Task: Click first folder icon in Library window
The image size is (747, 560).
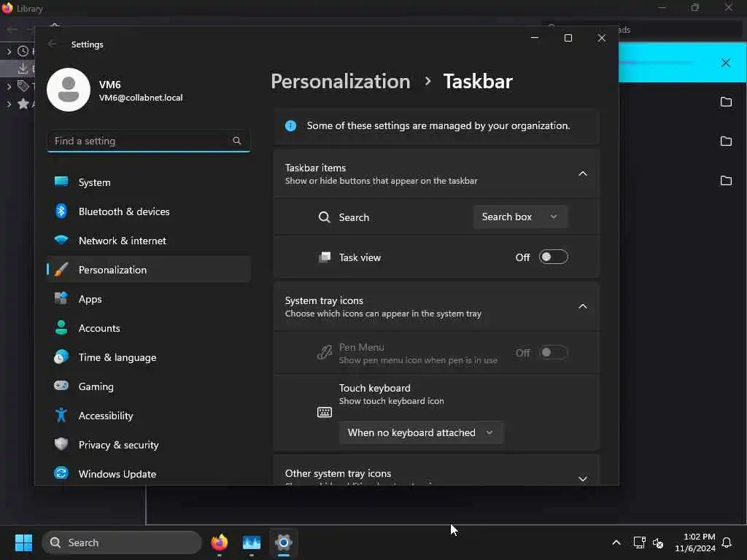Action: point(726,101)
